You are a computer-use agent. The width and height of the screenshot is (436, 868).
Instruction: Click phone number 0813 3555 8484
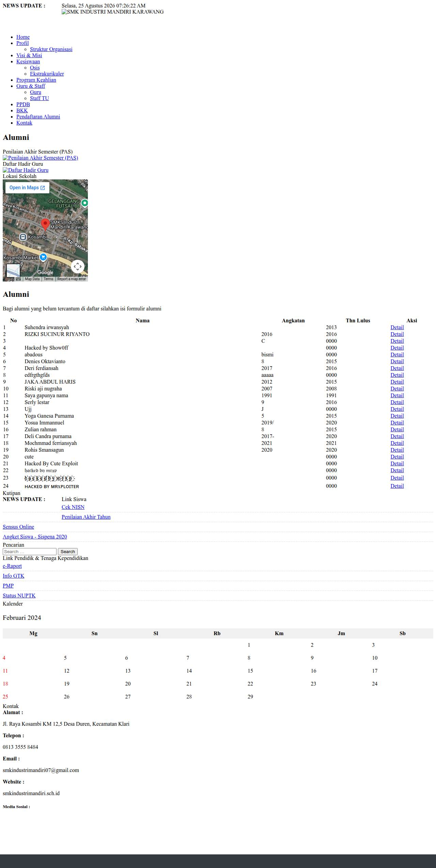point(20,747)
